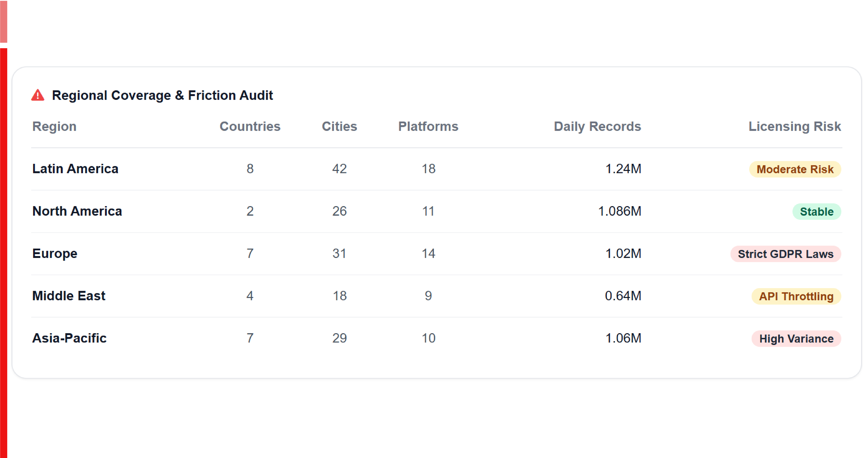Click the Moderate Risk badge
This screenshot has width=868, height=458.
point(795,169)
